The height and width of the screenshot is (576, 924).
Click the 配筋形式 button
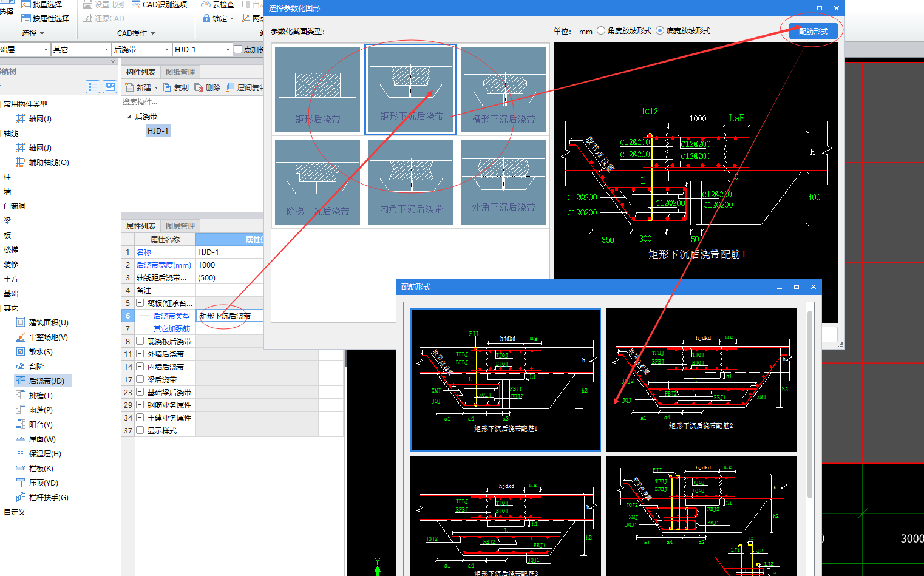813,31
